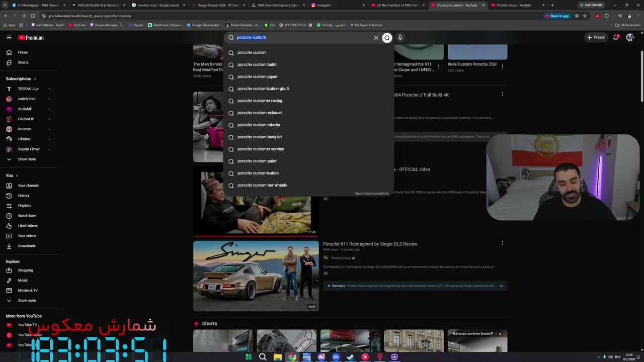Open the 17:46 video thumbnail
The image size is (644, 362).
[256, 202]
